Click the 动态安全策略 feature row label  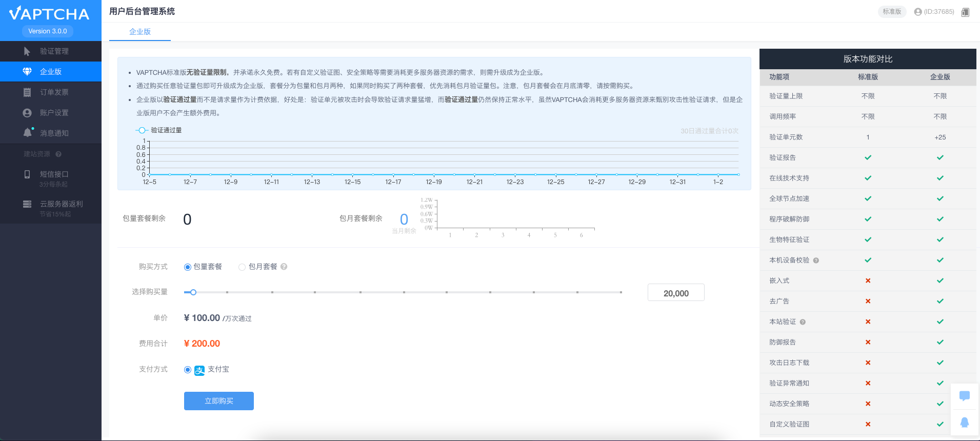789,404
